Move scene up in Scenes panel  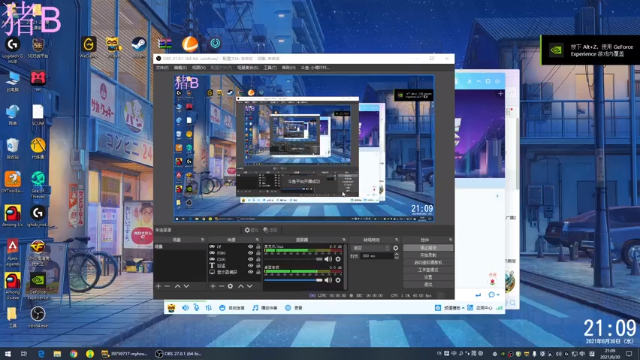[177, 287]
